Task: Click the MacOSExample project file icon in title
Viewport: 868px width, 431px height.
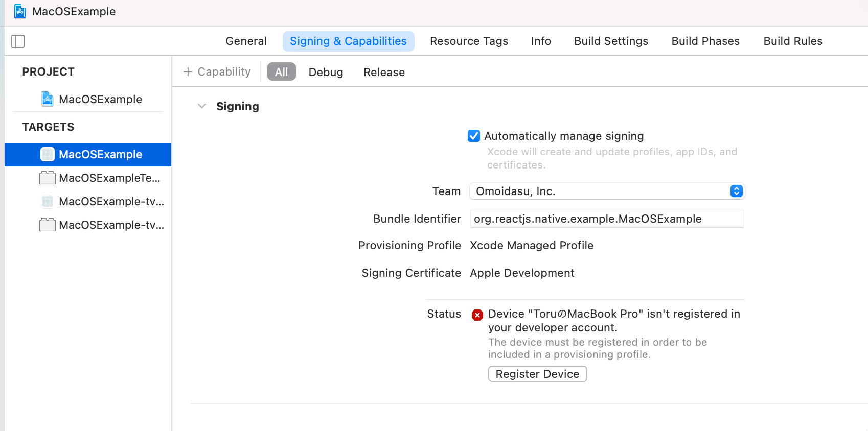Action: 20,11
